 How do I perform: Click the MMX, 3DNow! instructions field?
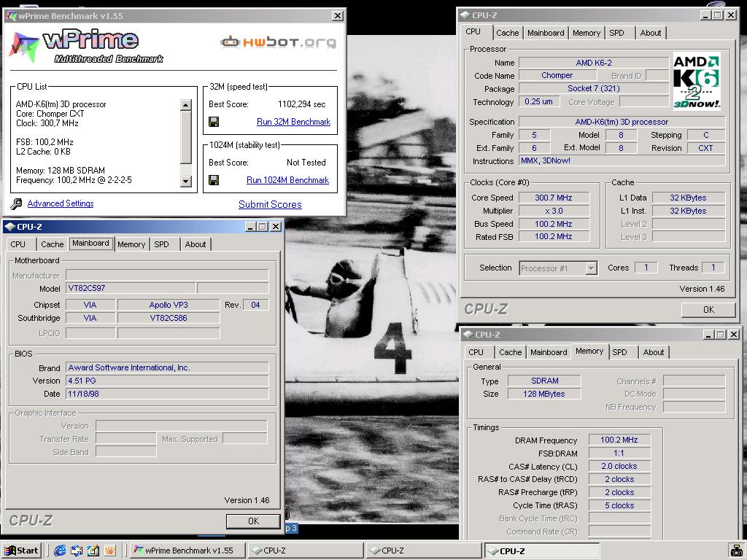pyautogui.click(x=622, y=161)
